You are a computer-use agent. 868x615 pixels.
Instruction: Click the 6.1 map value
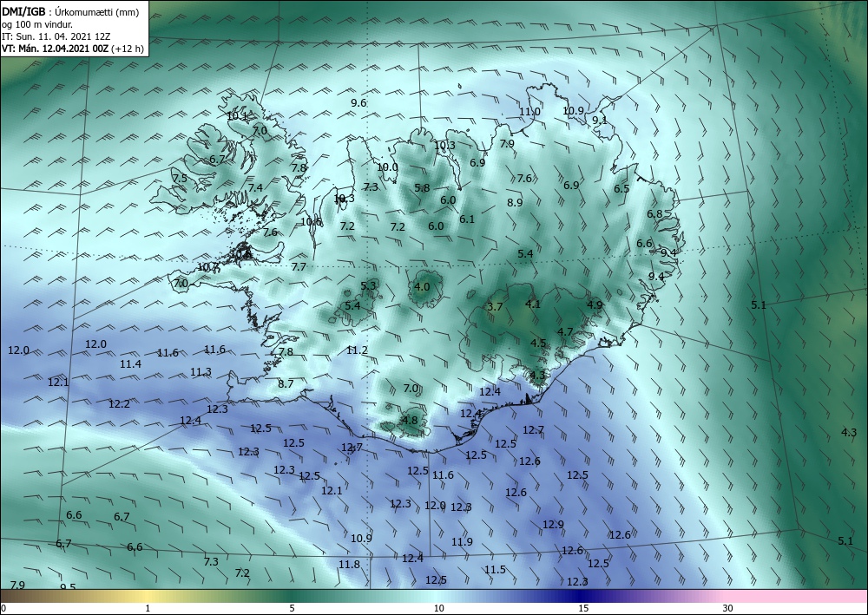point(467,219)
